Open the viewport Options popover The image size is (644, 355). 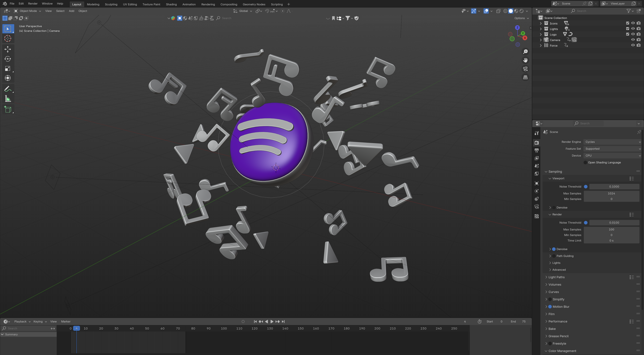point(522,18)
